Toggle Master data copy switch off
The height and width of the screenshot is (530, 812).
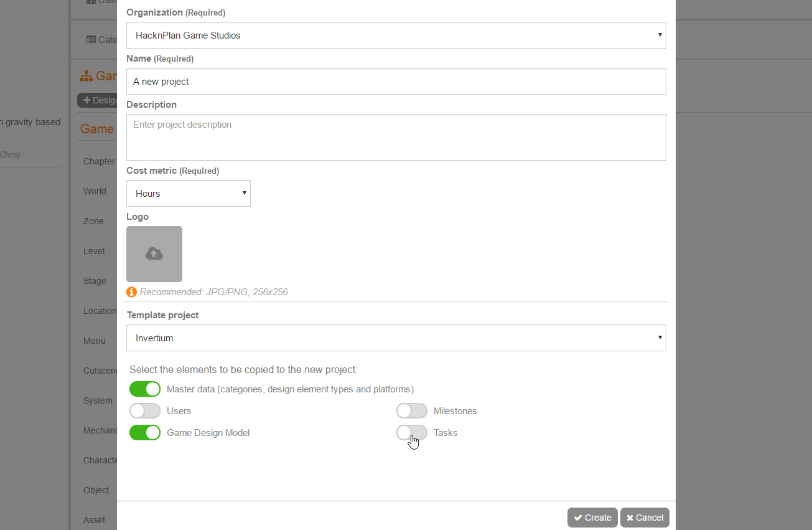tap(145, 389)
